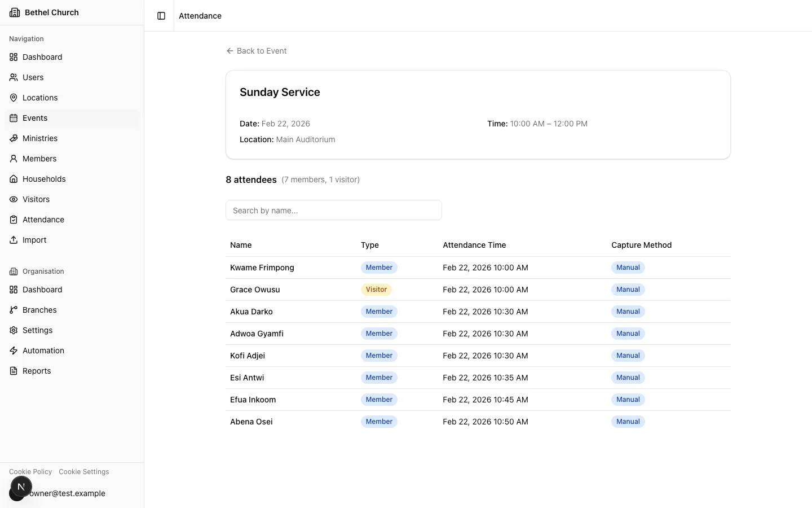812x508 pixels.
Task: Click the back arrow icon beside Back to Event
Action: pyautogui.click(x=230, y=51)
